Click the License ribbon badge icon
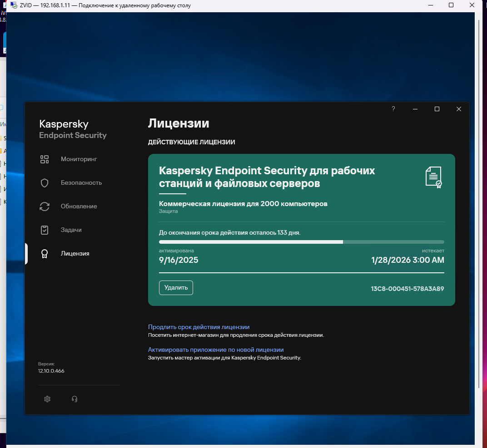This screenshot has width=487, height=448. click(x=45, y=254)
